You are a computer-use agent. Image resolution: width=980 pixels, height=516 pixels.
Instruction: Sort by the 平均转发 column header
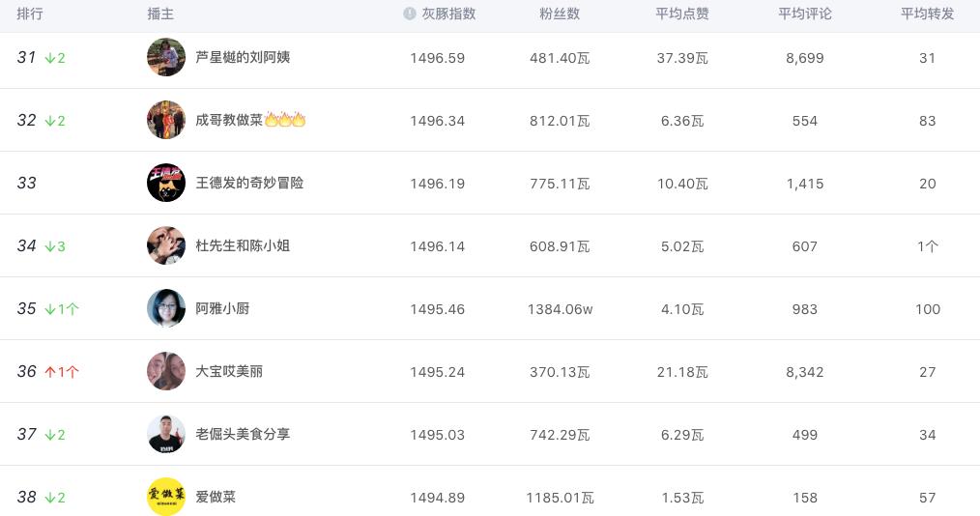(x=927, y=14)
